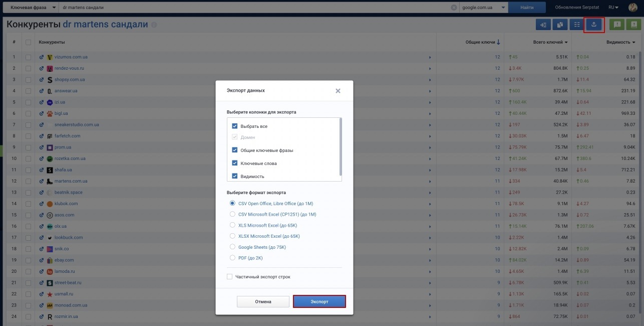Select XLS Microsoft Excel format
The image size is (644, 326).
pyautogui.click(x=232, y=225)
